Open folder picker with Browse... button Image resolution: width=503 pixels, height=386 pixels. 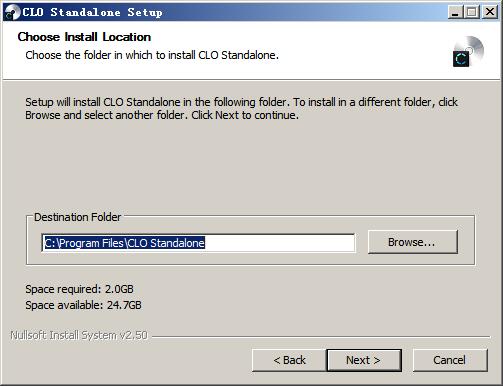(413, 242)
